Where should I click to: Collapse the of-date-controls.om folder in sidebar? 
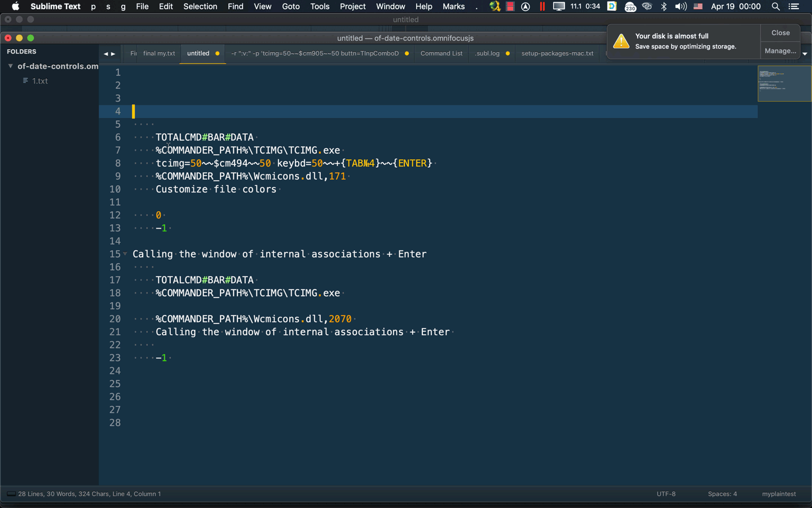click(11, 66)
